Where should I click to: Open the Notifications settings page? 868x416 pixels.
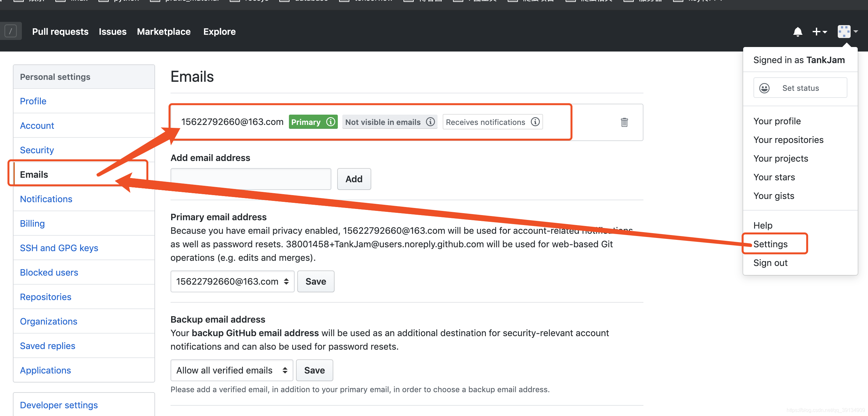tap(84, 199)
